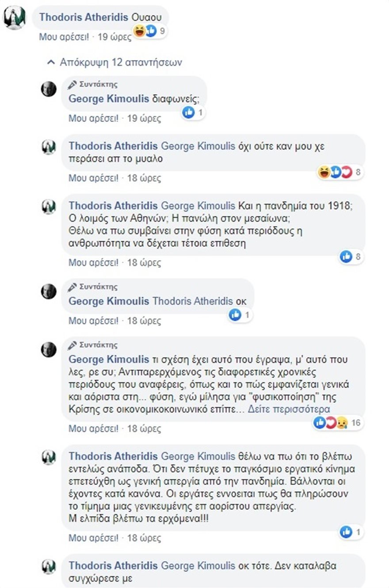Image resolution: width=389 pixels, height=588 pixels.
Task: Open George Kimoulis name in διαφωνείς reply
Action: [x=109, y=99]
